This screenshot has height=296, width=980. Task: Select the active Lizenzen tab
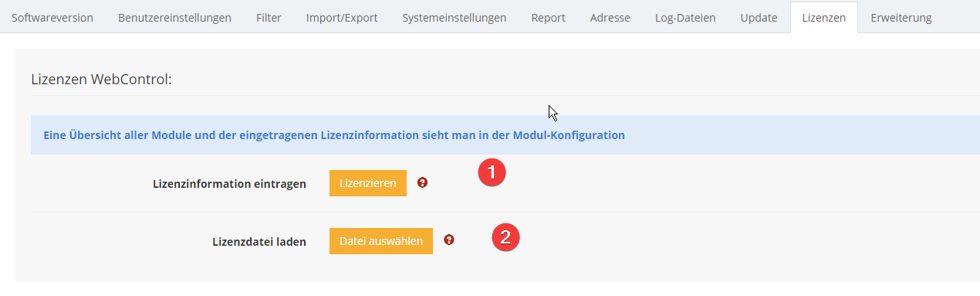(x=824, y=17)
